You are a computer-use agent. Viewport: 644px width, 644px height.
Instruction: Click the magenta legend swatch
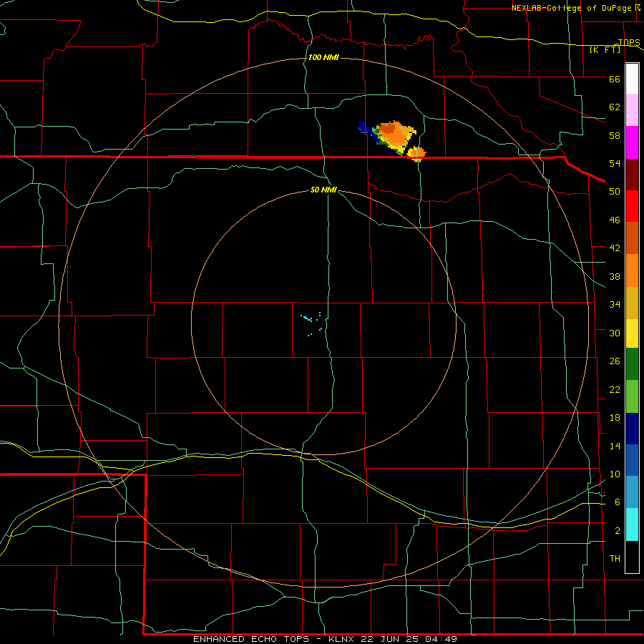[632, 142]
